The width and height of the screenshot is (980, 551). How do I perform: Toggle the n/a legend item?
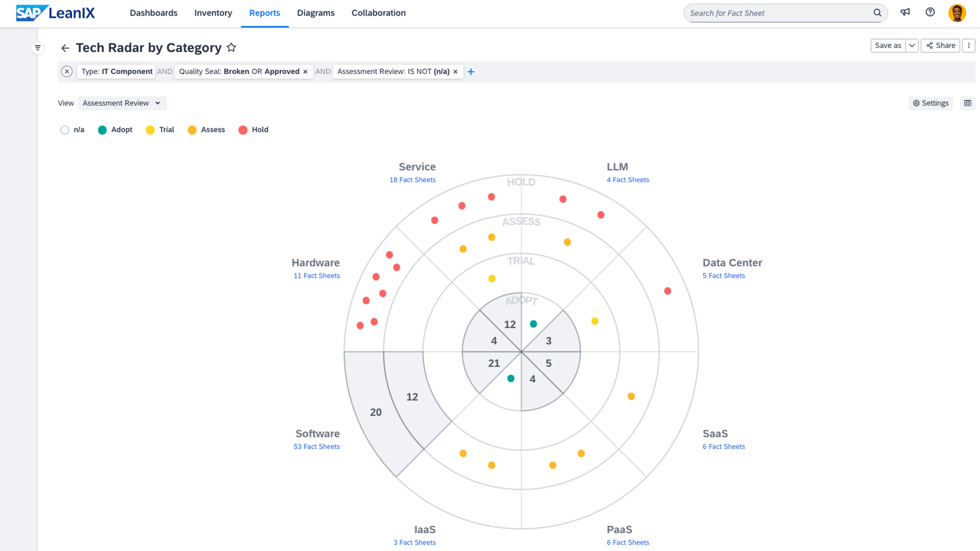pyautogui.click(x=72, y=130)
